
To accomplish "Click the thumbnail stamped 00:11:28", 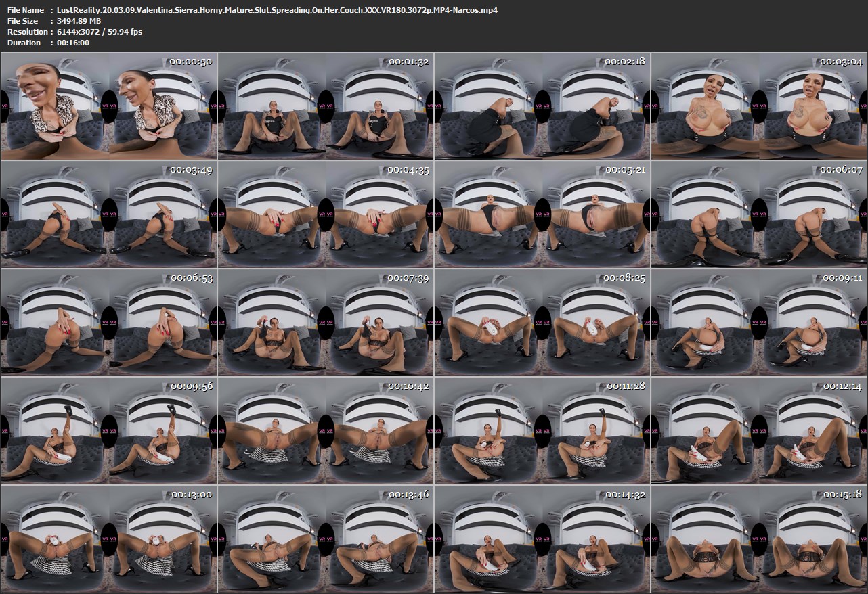I will pos(542,430).
